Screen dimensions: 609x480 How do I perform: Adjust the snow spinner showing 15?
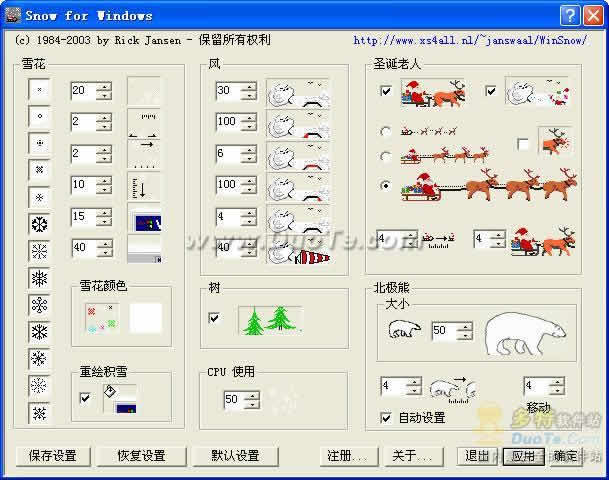(x=104, y=217)
